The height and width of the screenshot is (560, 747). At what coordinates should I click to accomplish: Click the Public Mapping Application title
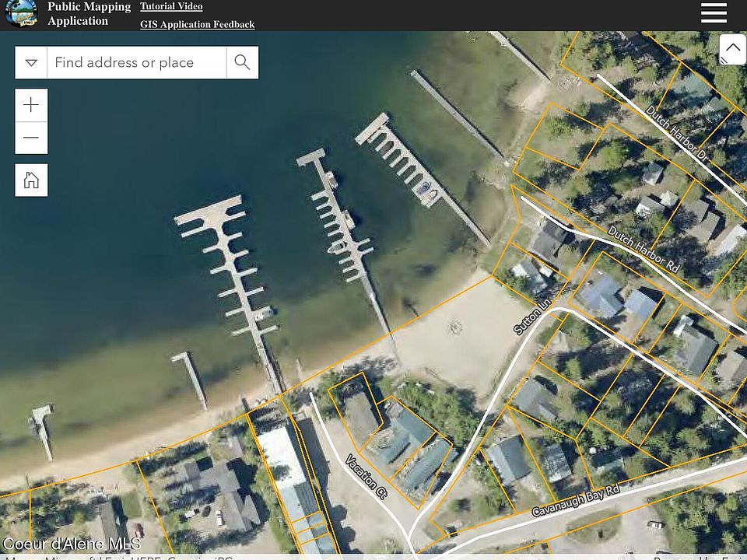click(x=89, y=14)
